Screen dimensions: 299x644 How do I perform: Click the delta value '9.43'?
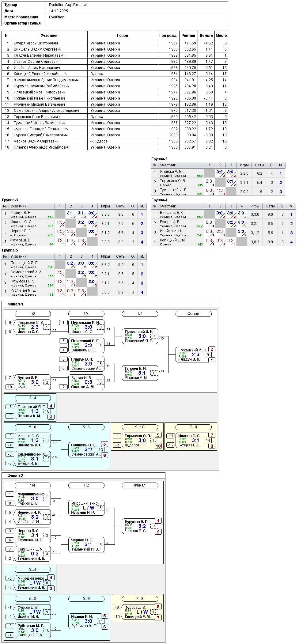pos(209,86)
